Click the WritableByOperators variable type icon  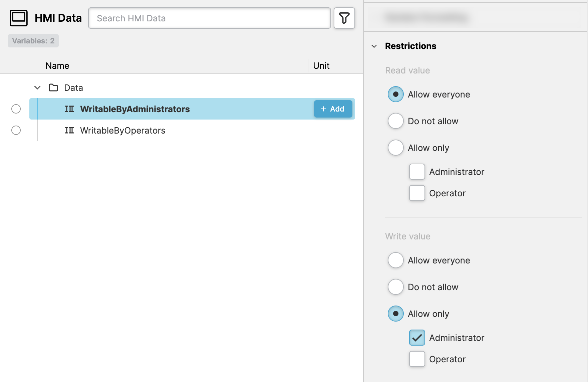pyautogui.click(x=69, y=131)
